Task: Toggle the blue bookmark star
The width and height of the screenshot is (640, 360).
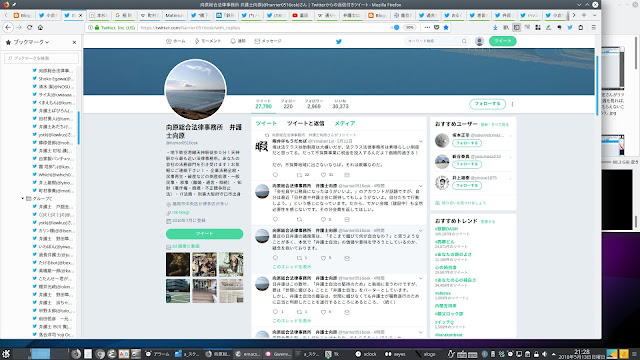Action: click(446, 27)
